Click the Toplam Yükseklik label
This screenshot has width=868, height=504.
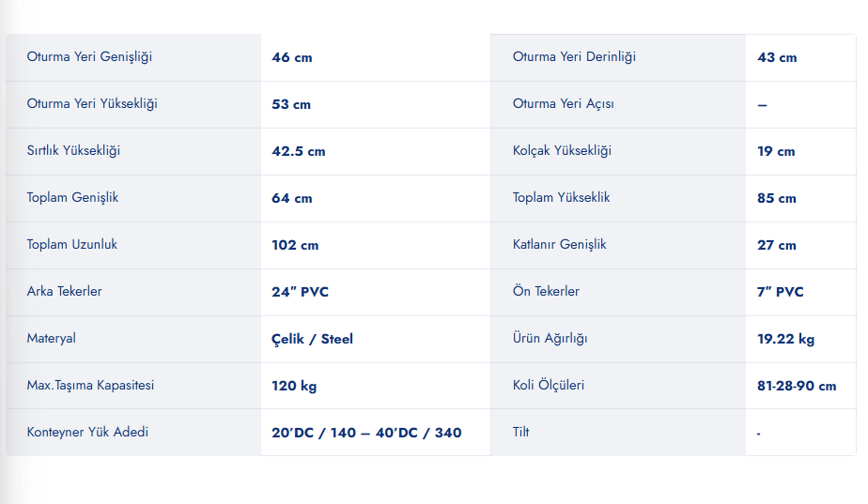pos(561,197)
